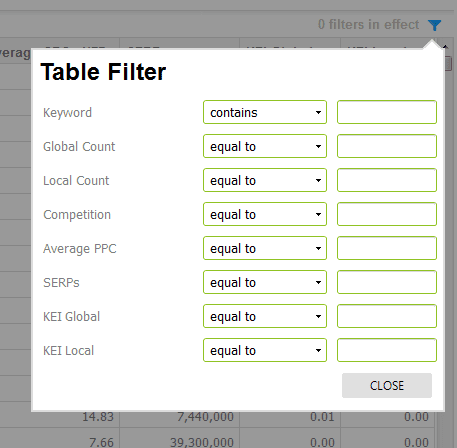Focus the Global Count value field
Image resolution: width=457 pixels, height=448 pixels.
coord(387,146)
